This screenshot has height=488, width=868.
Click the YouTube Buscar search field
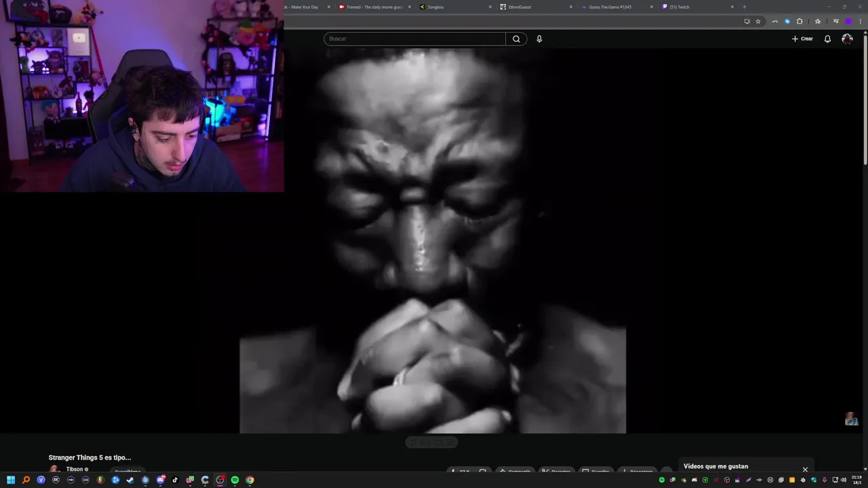click(x=414, y=39)
